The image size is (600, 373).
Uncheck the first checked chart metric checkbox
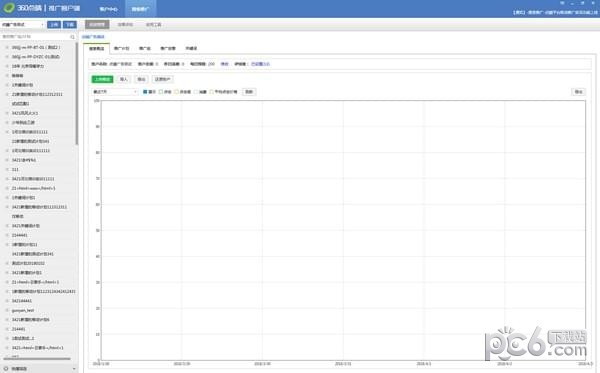click(145, 92)
